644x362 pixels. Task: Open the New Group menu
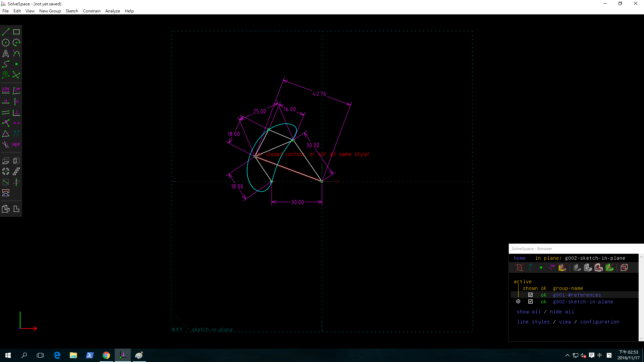[x=50, y=11]
